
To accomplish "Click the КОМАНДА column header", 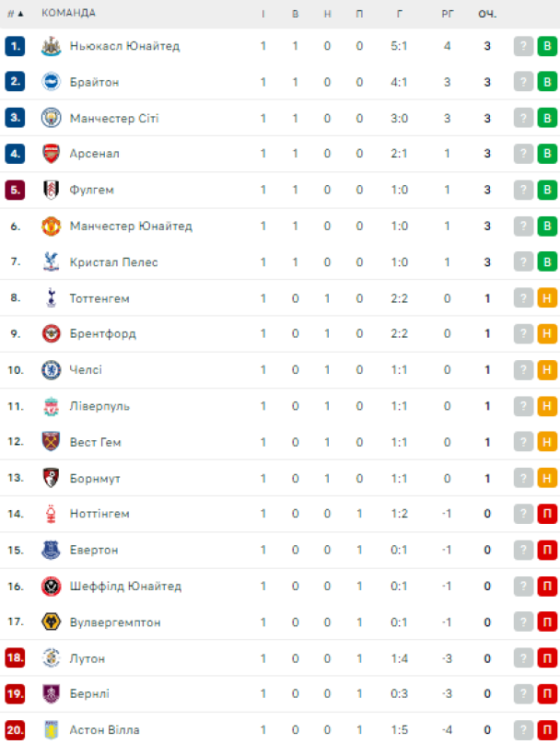I will coord(68,13).
